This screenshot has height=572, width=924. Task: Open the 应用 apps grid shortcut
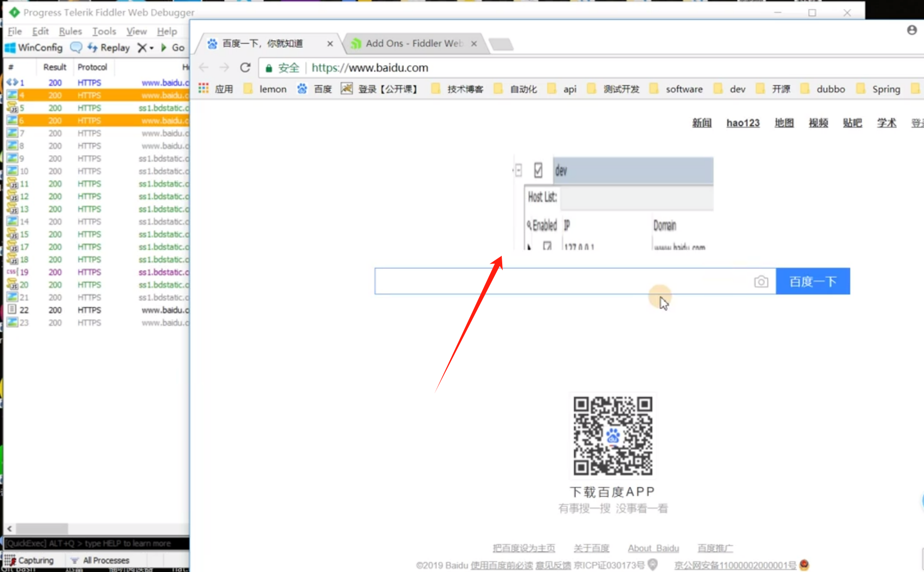pyautogui.click(x=216, y=89)
